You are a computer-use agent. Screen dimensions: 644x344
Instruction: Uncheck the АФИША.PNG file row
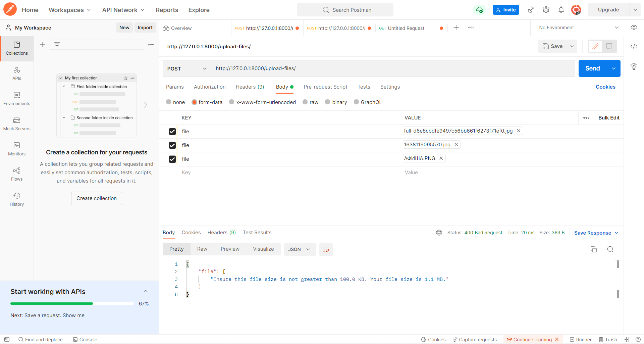[172, 159]
